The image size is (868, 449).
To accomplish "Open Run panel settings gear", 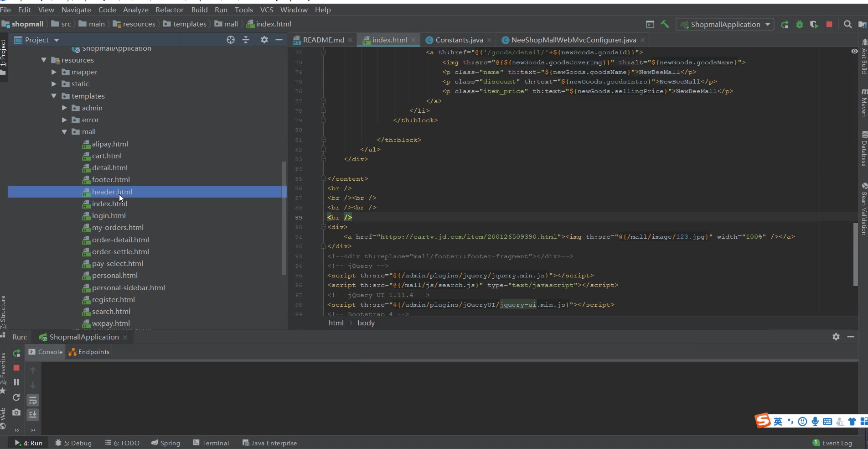I will [x=836, y=337].
